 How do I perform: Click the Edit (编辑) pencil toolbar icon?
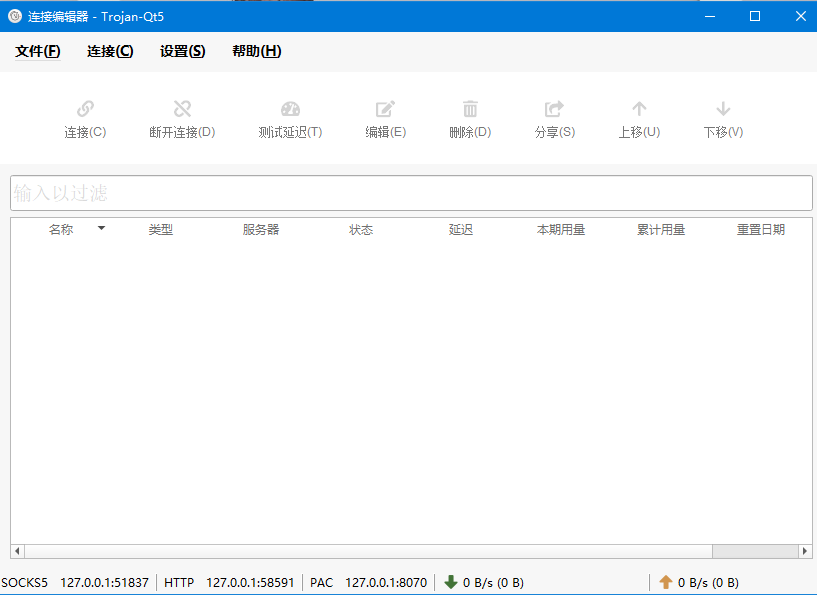386,109
